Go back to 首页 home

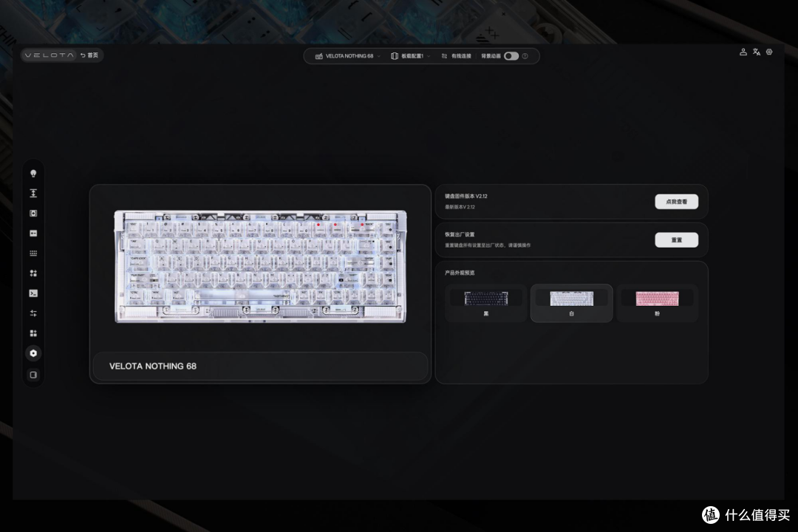tap(89, 55)
